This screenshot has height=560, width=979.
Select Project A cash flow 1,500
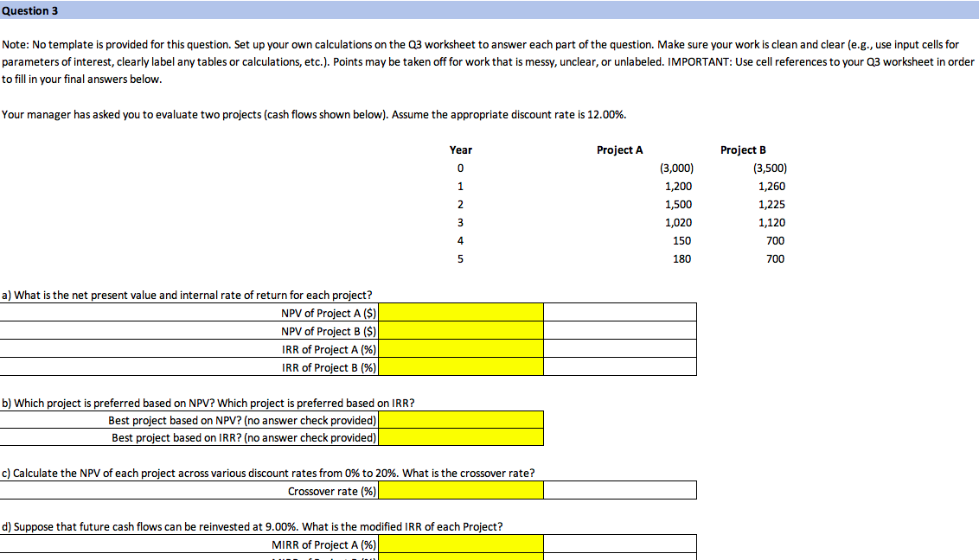[x=678, y=204]
